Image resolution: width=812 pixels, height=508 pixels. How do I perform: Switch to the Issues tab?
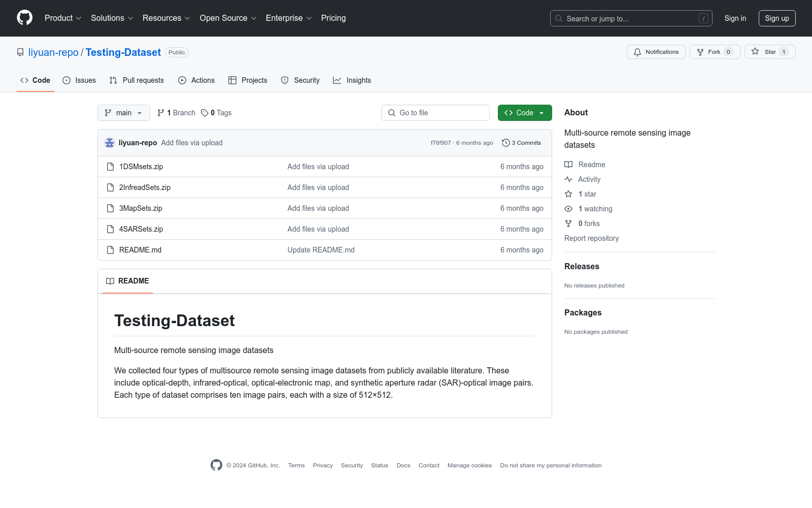coord(79,80)
